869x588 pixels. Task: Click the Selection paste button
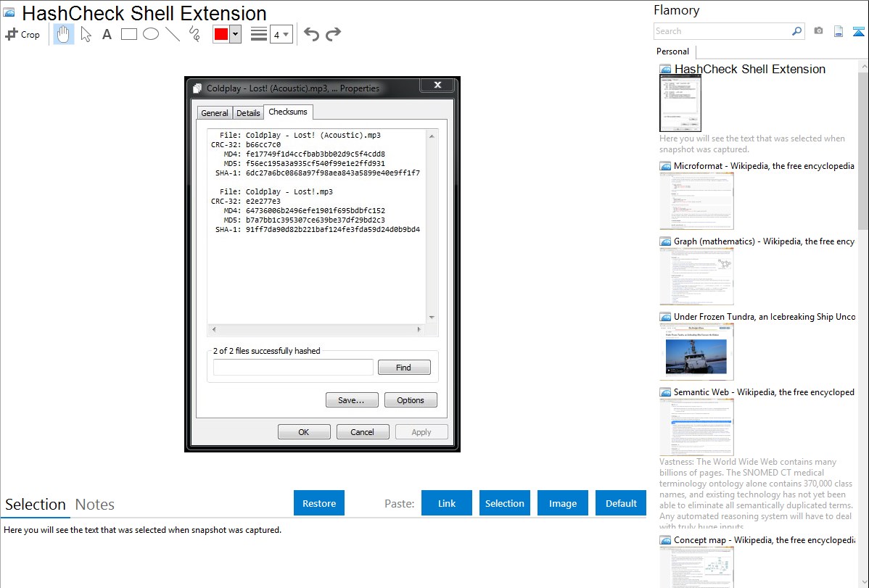tap(504, 503)
